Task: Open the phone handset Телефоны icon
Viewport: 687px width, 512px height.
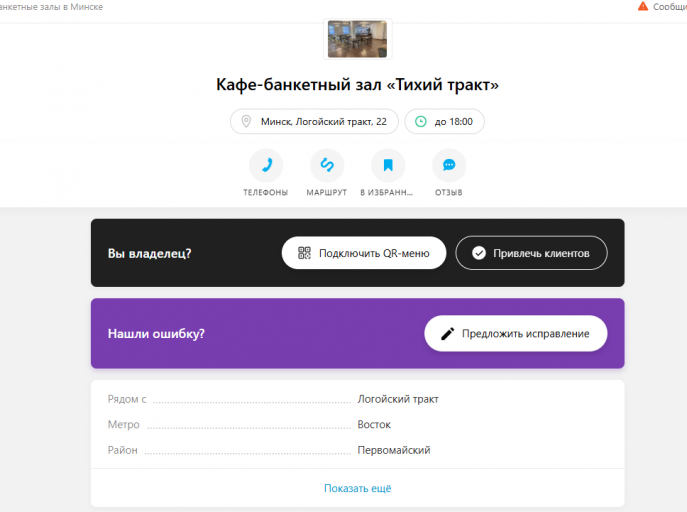Action: 266,165
